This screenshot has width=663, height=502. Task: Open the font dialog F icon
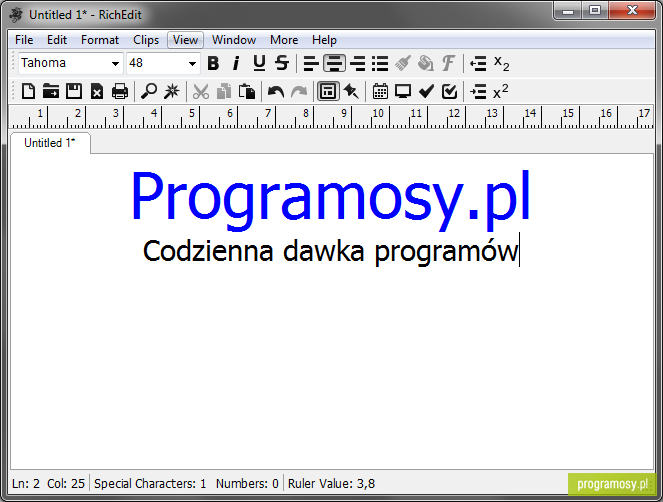[x=448, y=63]
